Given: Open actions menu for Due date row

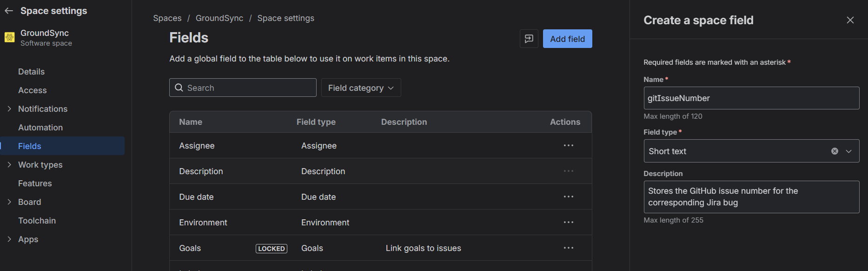Looking at the screenshot, I should point(568,196).
